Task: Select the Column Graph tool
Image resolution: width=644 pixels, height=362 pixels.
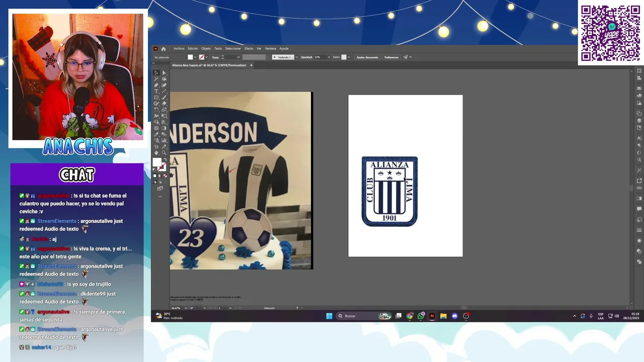Action: (164, 140)
